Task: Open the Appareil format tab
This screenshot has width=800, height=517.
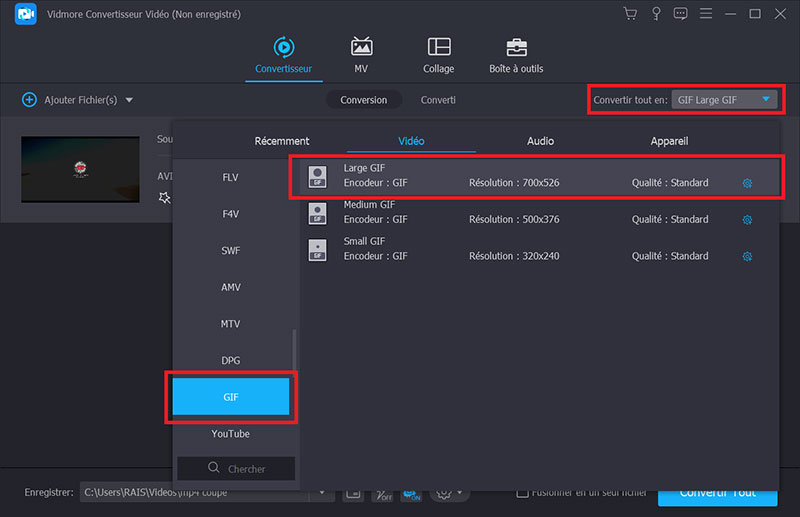Action: coord(669,141)
